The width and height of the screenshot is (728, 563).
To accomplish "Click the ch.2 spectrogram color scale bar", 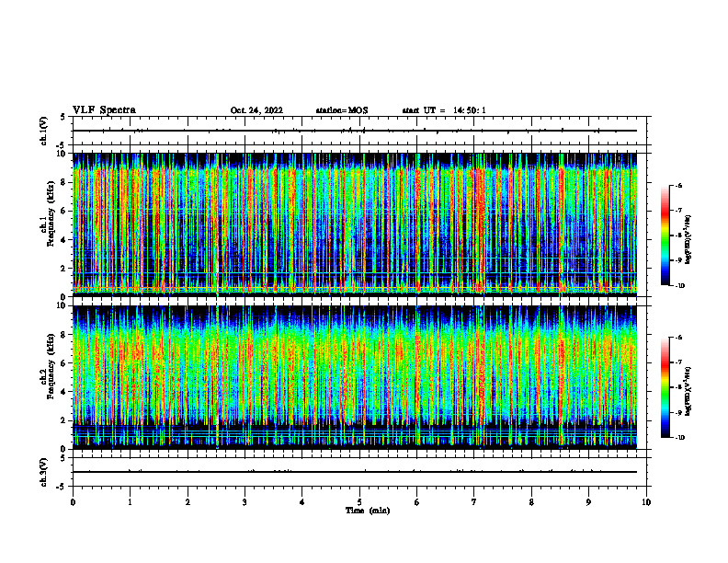I will coord(665,387).
